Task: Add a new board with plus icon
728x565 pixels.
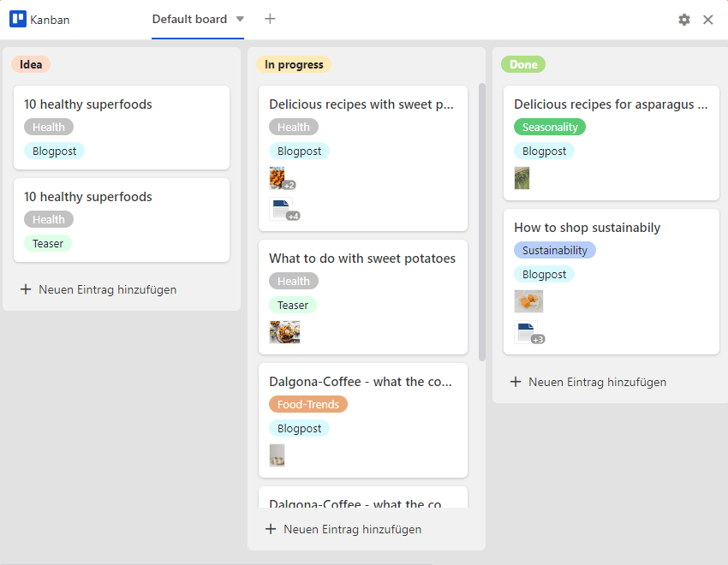Action: point(270,19)
